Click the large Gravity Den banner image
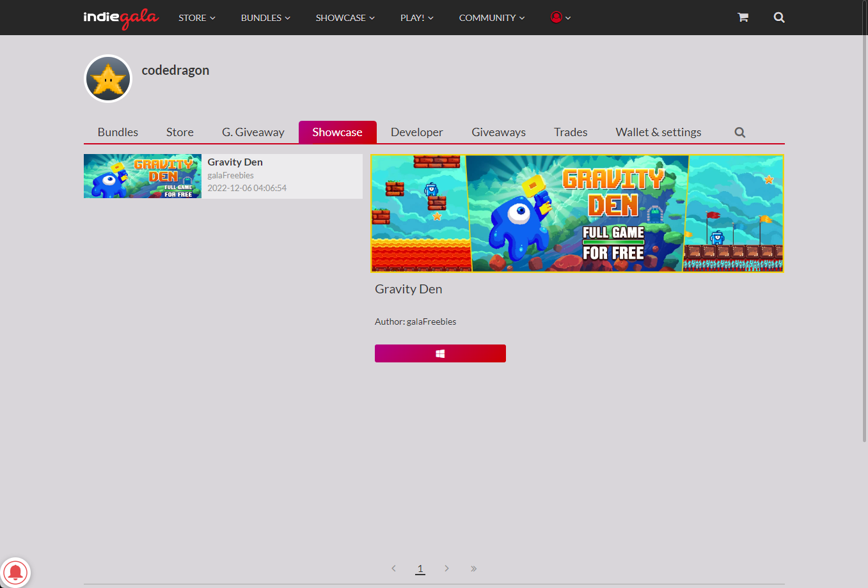 [577, 213]
